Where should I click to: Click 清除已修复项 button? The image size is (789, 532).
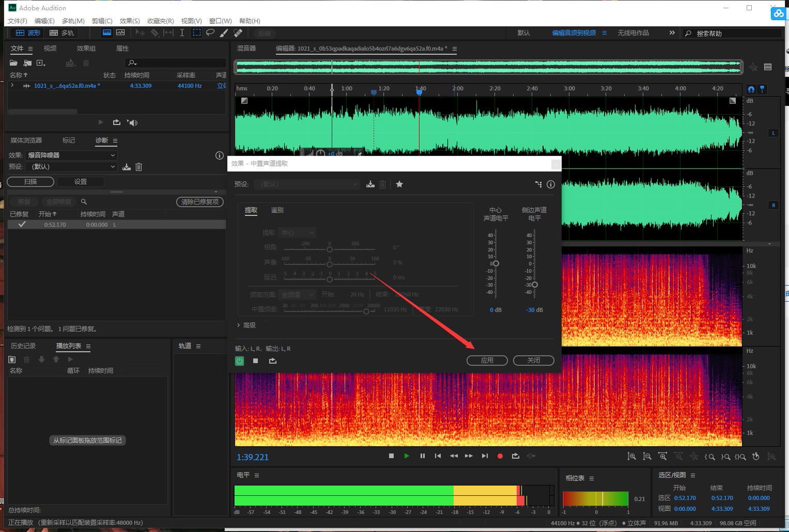tap(200, 201)
